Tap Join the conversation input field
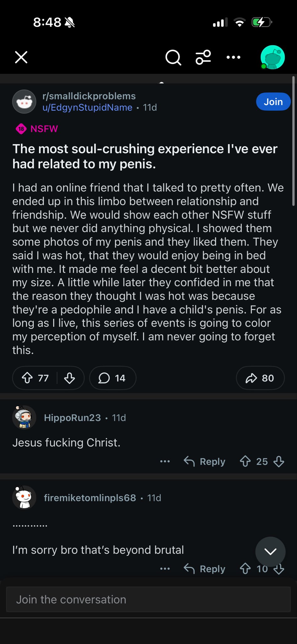Image resolution: width=297 pixels, height=644 pixels. tap(148, 599)
